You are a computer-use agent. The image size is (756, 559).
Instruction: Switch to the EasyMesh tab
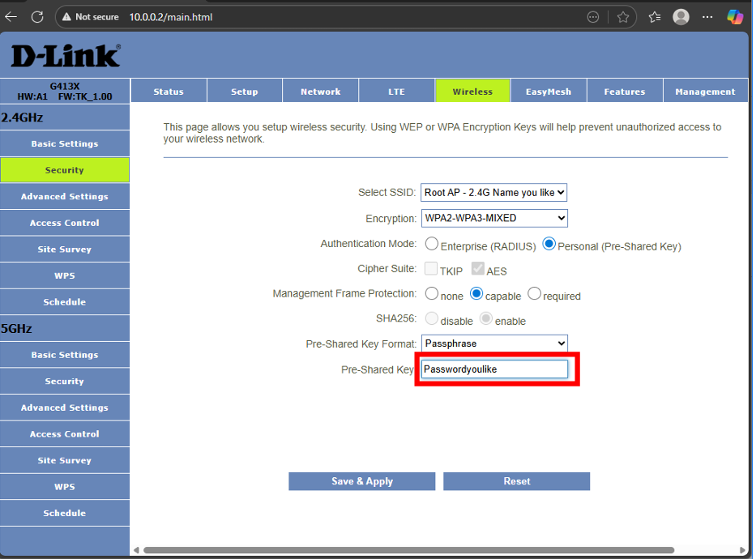pyautogui.click(x=548, y=92)
